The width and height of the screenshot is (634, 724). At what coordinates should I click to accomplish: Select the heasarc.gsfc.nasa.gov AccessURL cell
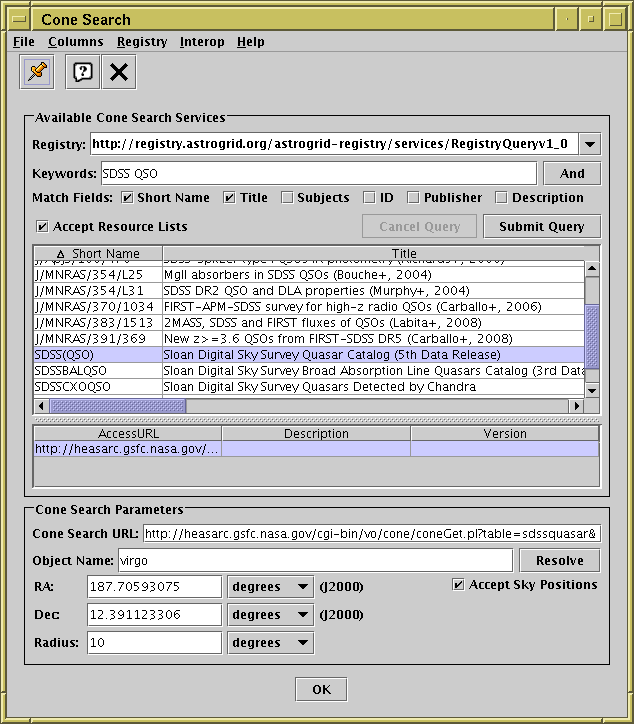[127, 449]
